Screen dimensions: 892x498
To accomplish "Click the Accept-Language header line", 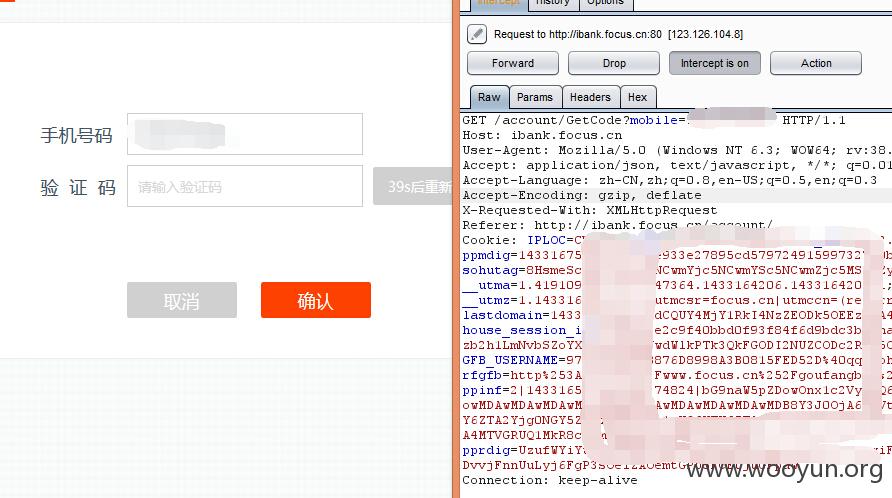I will 670,180.
